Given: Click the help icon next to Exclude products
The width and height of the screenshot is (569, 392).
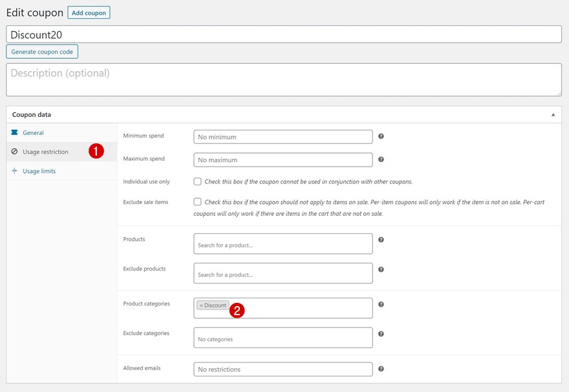Looking at the screenshot, I should click(x=381, y=269).
